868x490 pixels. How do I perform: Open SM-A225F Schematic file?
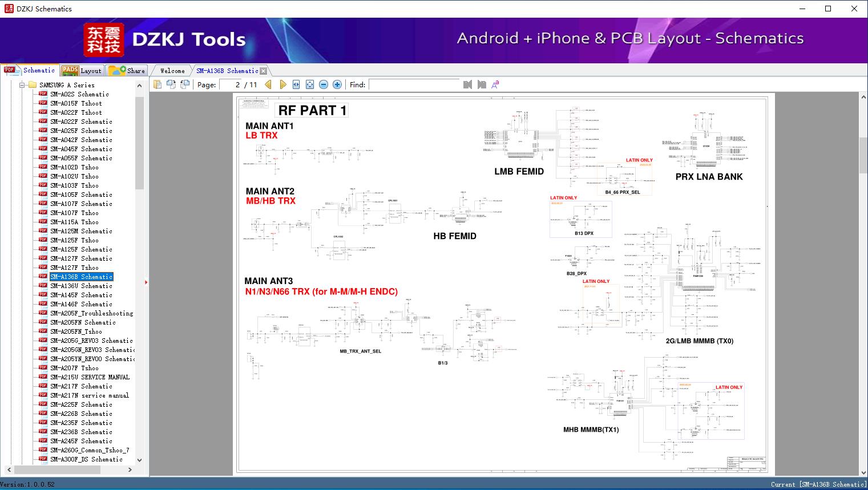(81, 404)
